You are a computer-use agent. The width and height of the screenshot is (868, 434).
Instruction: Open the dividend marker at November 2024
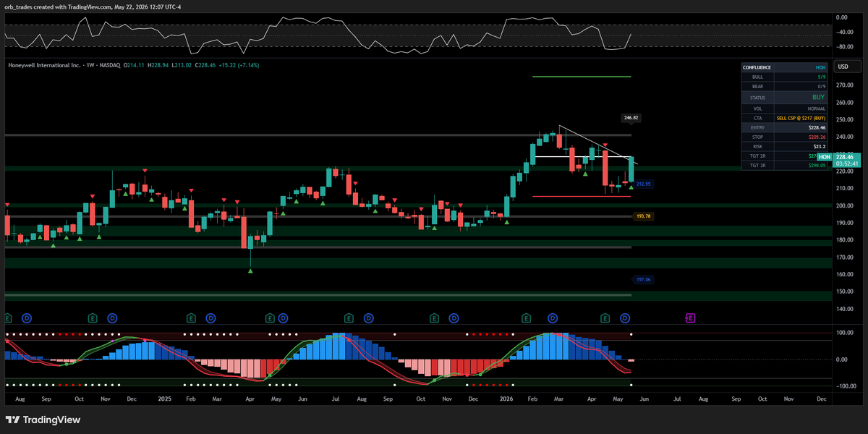(x=112, y=318)
